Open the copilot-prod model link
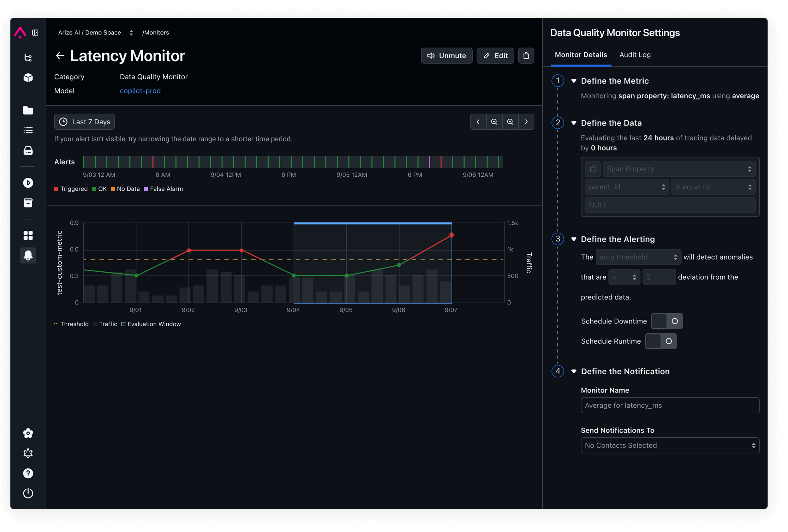788x532 pixels. pyautogui.click(x=140, y=91)
